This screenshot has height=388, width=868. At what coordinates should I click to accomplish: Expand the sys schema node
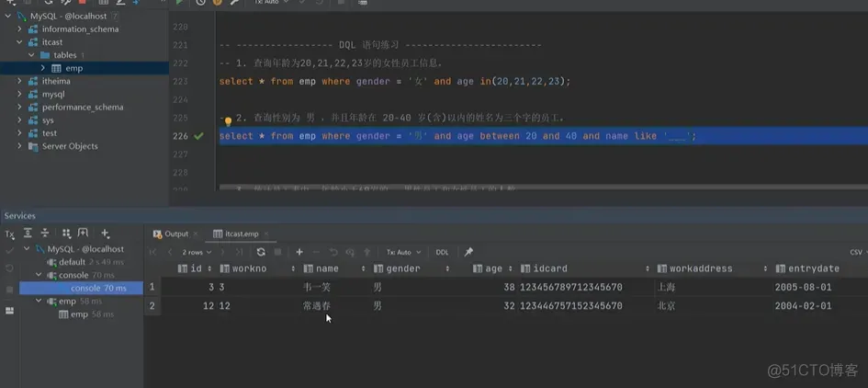(x=19, y=120)
